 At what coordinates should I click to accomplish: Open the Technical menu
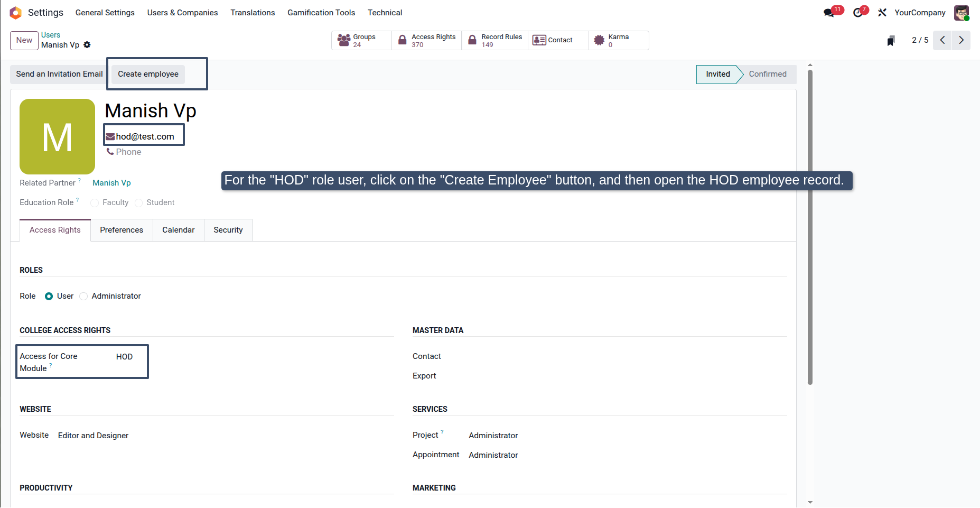(385, 13)
